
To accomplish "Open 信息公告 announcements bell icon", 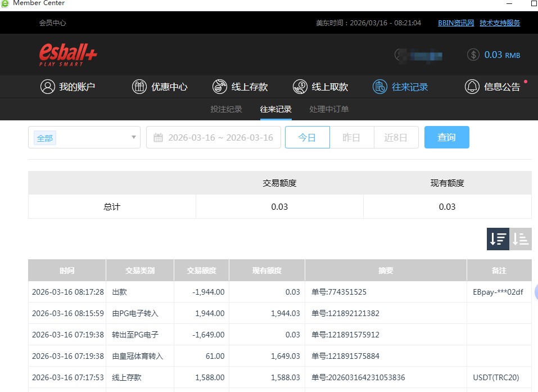I will (472, 87).
